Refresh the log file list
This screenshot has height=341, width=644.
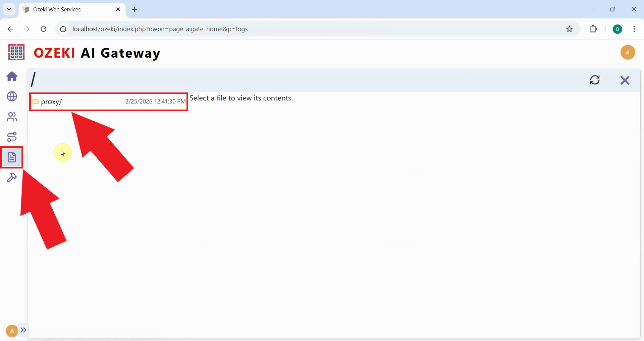[x=595, y=80]
